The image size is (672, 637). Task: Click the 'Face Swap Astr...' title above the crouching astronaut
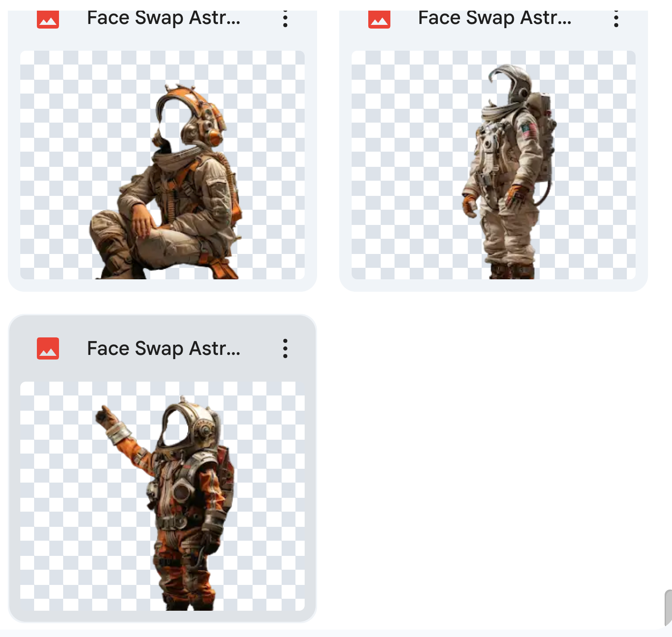[164, 18]
